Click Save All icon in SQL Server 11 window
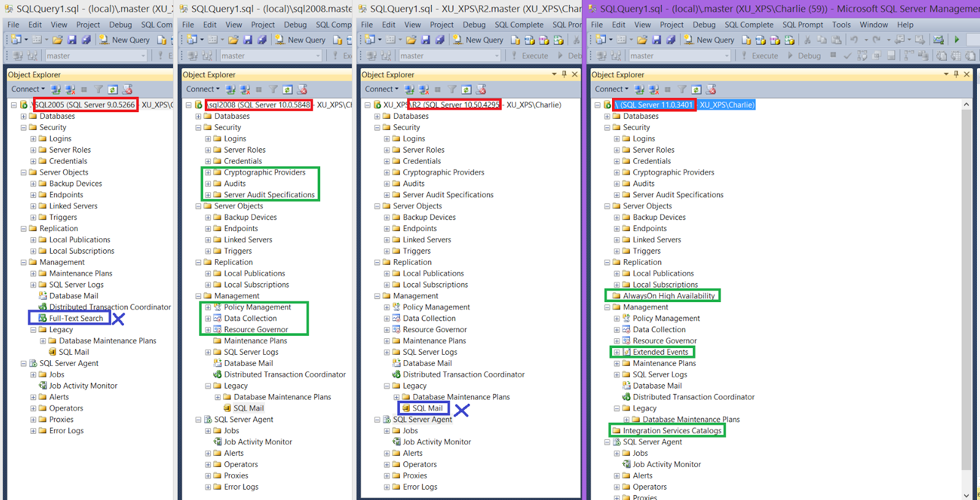 pyautogui.click(x=670, y=40)
